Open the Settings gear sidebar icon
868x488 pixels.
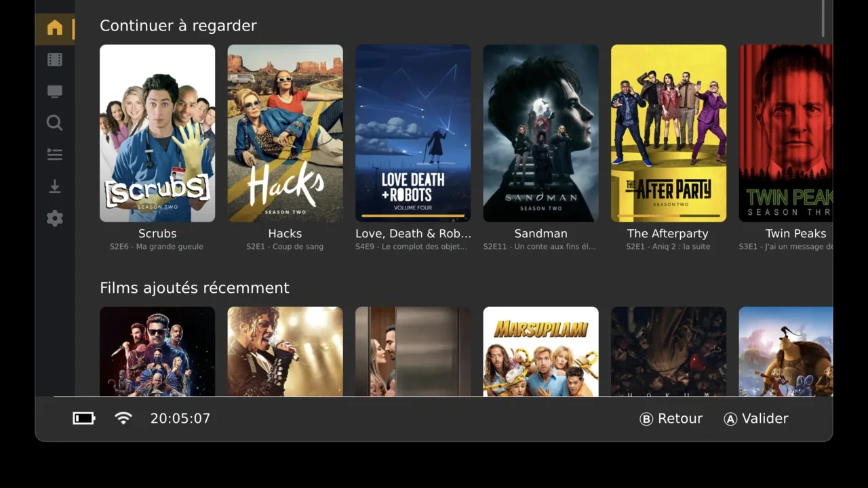(x=55, y=218)
